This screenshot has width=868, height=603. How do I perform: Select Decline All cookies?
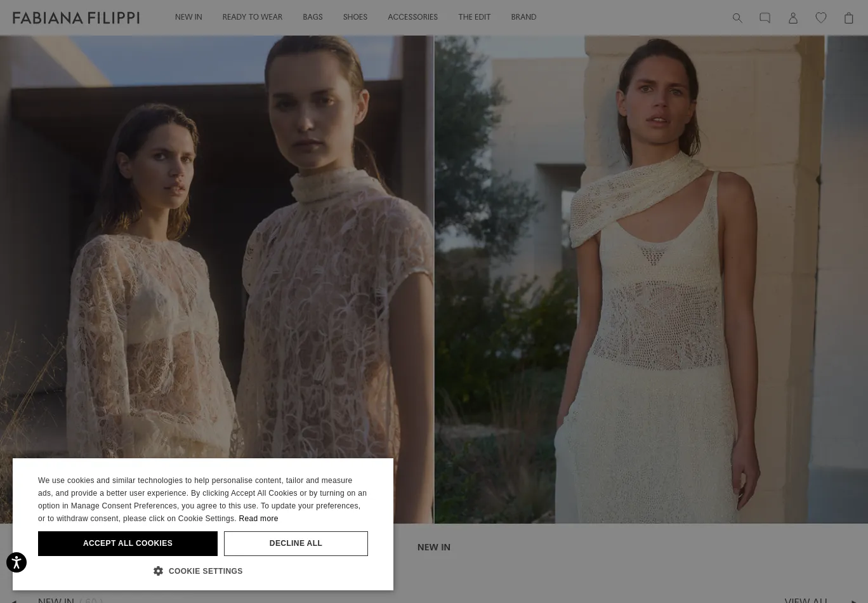296,543
